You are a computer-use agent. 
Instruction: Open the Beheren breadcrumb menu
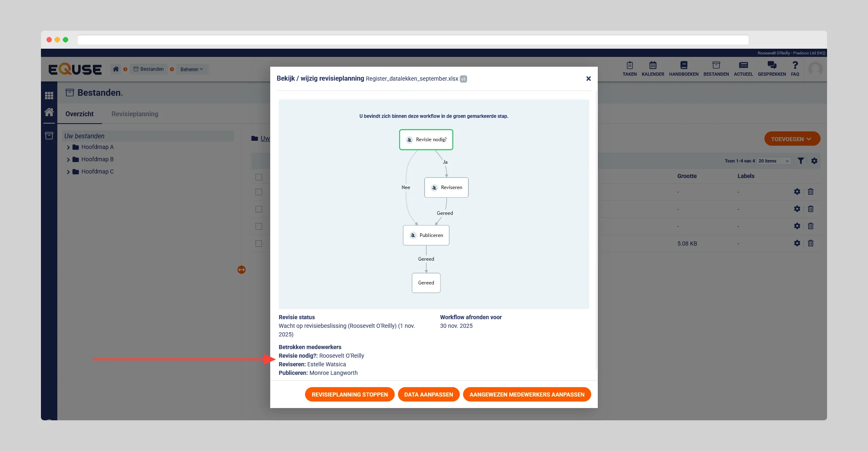(191, 69)
